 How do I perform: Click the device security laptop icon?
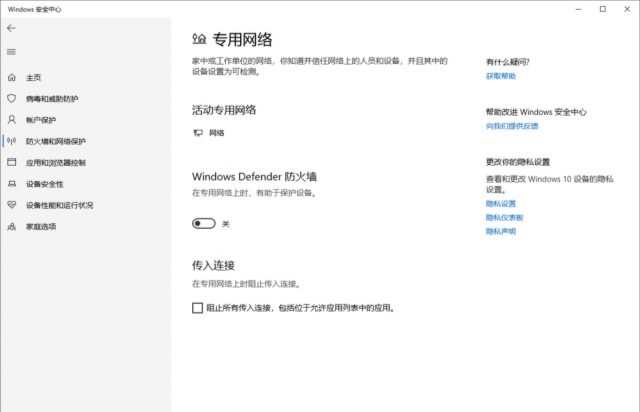12,184
